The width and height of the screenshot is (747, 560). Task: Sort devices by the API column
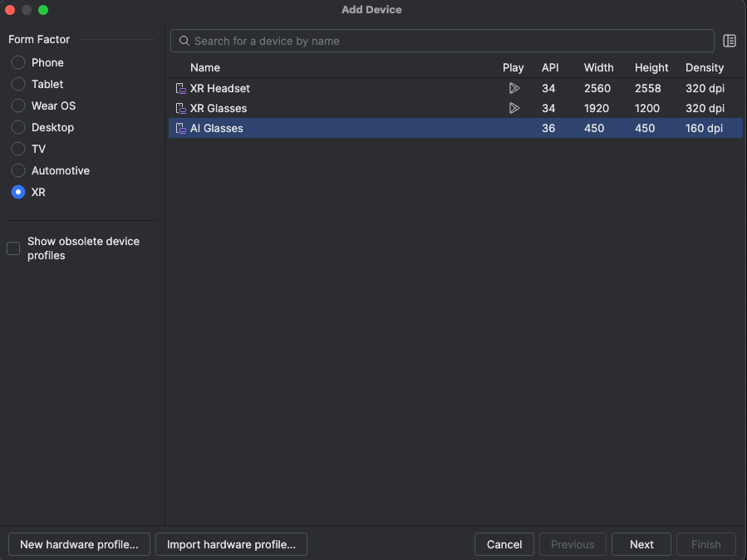tap(548, 67)
